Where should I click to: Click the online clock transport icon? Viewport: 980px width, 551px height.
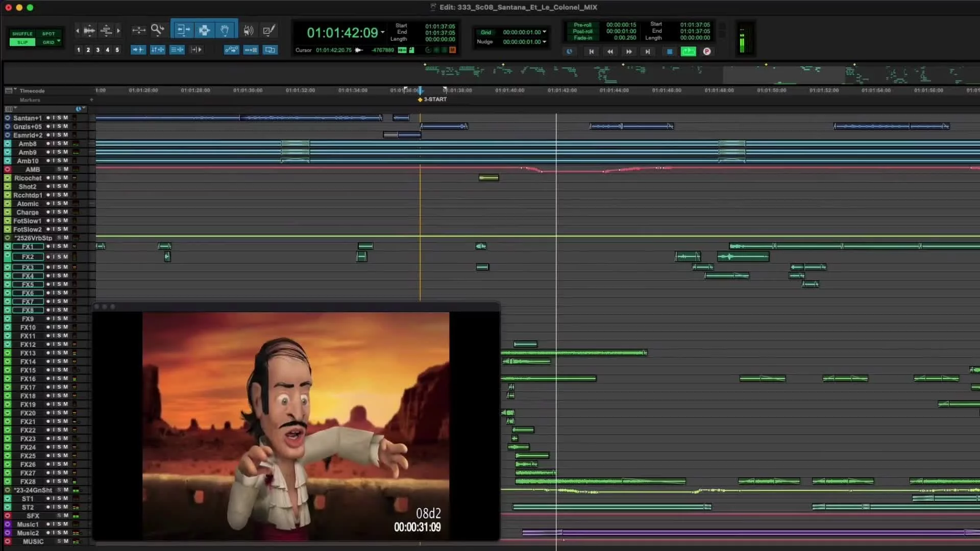tap(569, 52)
